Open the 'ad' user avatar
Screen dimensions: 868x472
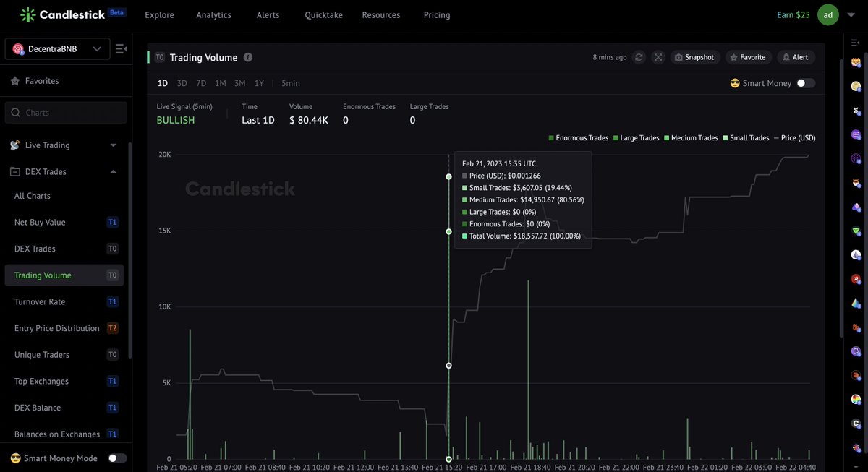(828, 14)
